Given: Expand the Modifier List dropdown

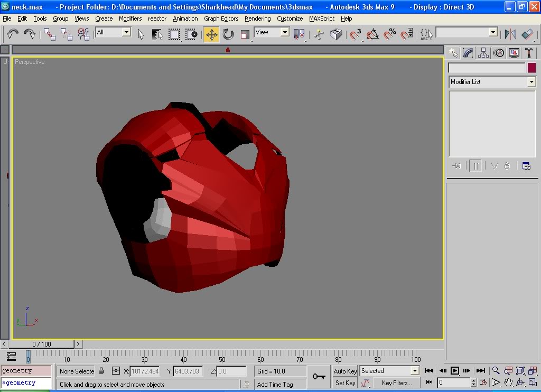Looking at the screenshot, I should pyautogui.click(x=531, y=82).
